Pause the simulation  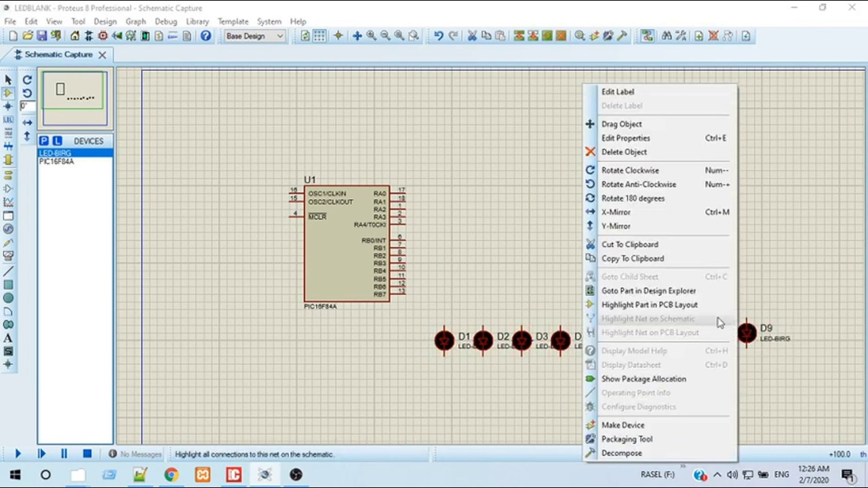click(x=64, y=454)
